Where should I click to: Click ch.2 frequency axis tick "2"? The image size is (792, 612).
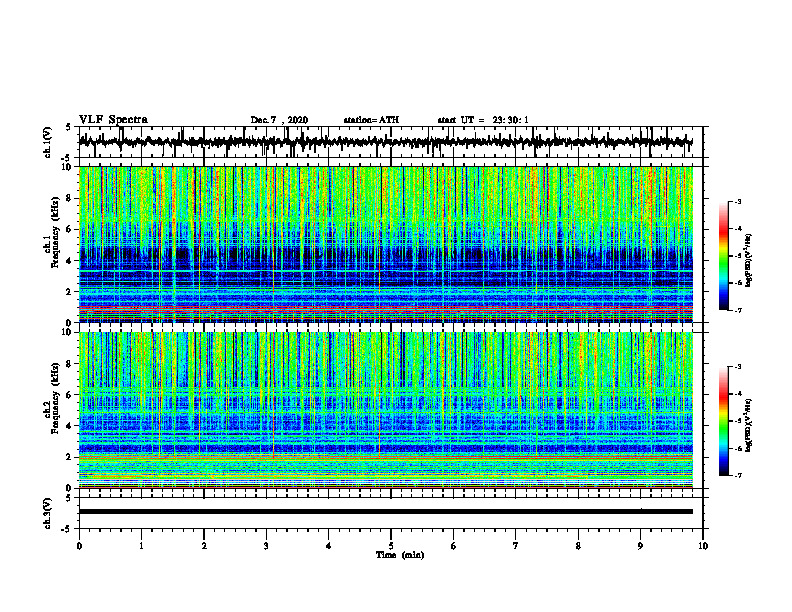[70, 457]
